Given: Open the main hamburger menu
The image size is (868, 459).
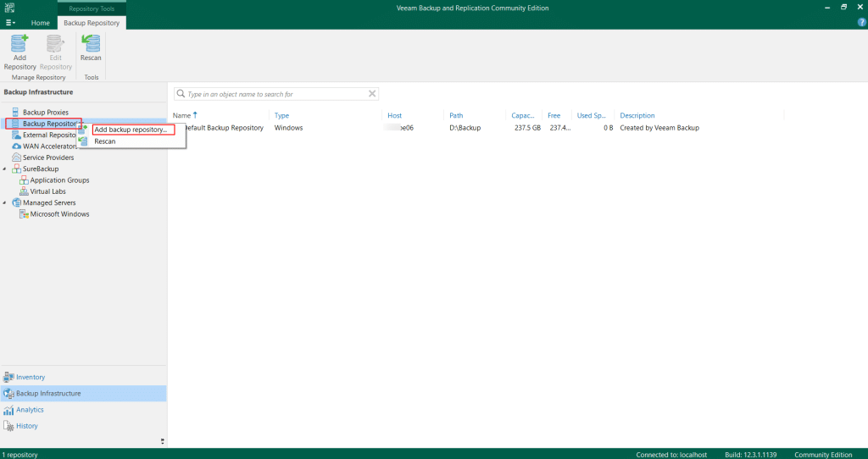Looking at the screenshot, I should pyautogui.click(x=10, y=23).
